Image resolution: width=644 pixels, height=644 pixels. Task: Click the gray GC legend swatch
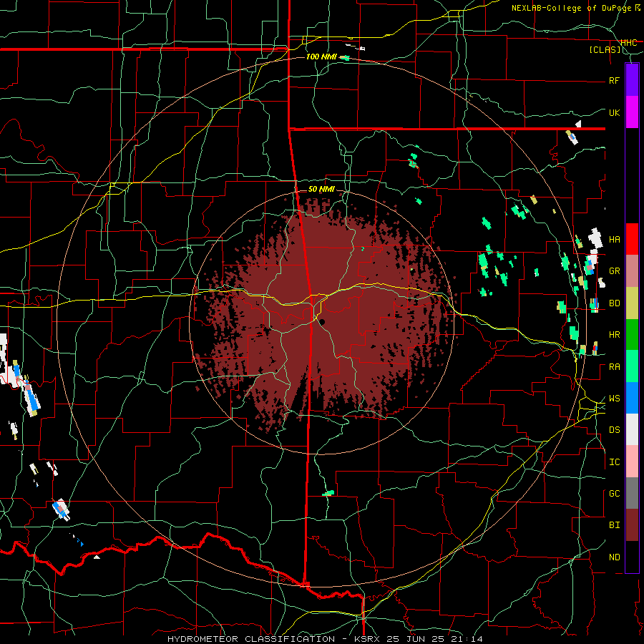(x=632, y=493)
